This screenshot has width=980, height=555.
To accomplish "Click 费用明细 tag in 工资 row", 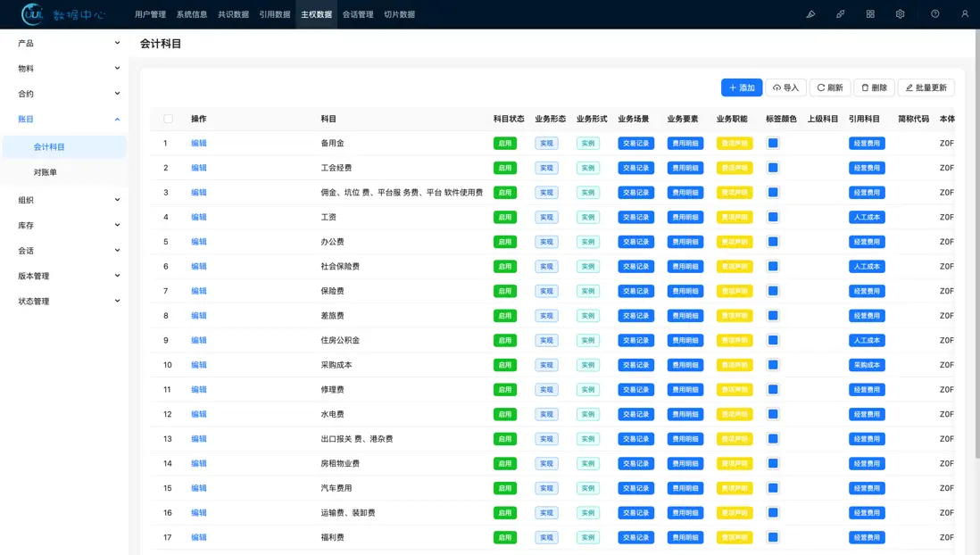I will (x=685, y=217).
